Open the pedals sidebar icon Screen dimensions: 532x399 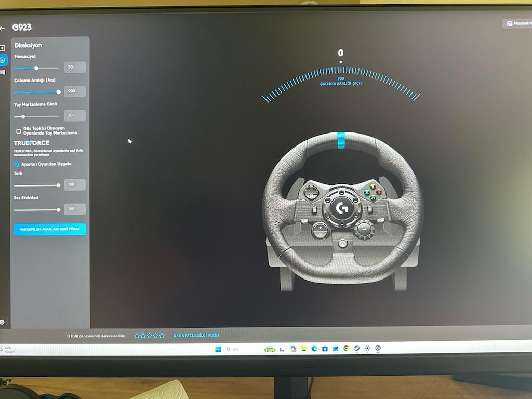pos(3,72)
